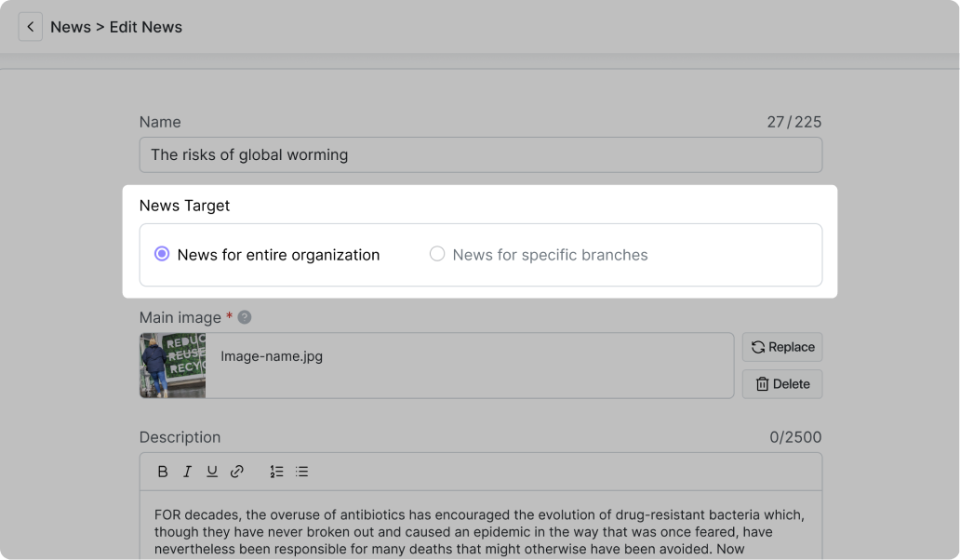Toggle bold formatting in description toolbar

163,472
